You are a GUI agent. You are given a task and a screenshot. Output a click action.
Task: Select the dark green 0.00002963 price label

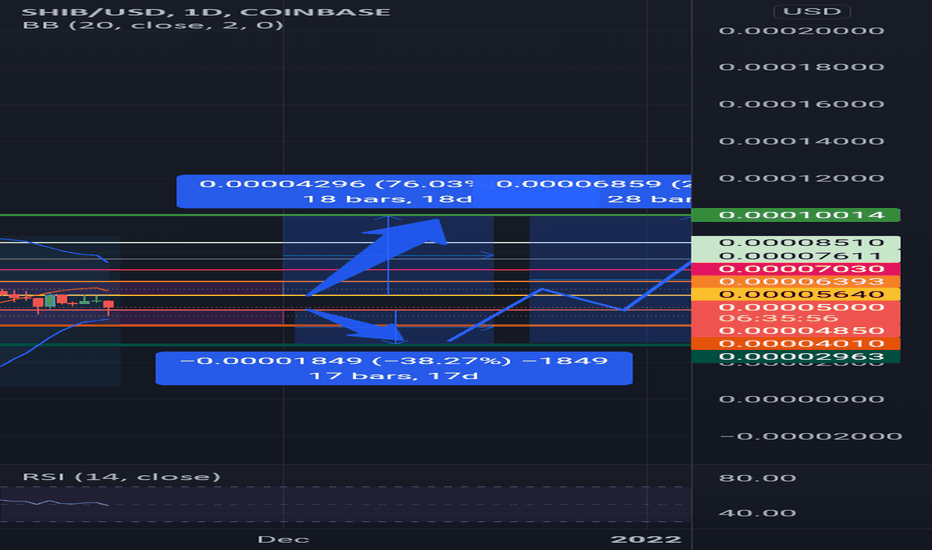click(796, 357)
